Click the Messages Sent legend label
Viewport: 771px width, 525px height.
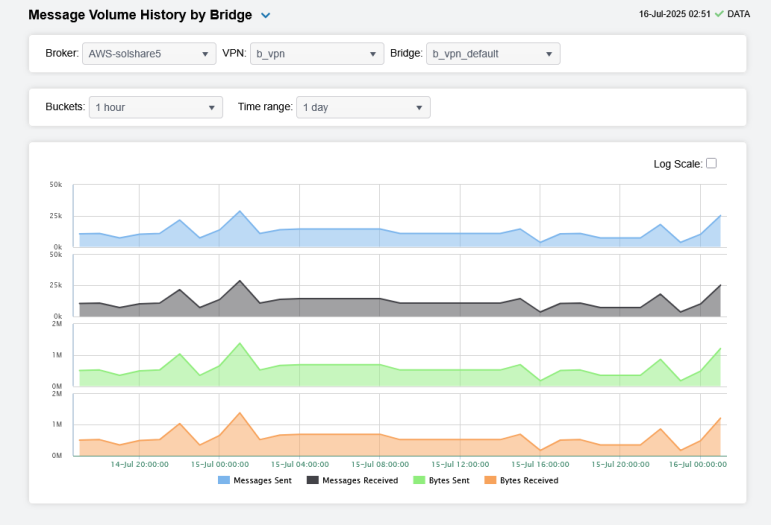click(263, 480)
